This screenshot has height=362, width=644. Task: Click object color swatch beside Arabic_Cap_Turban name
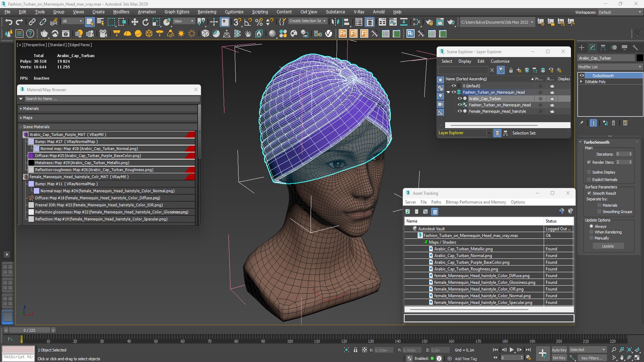[x=639, y=58]
